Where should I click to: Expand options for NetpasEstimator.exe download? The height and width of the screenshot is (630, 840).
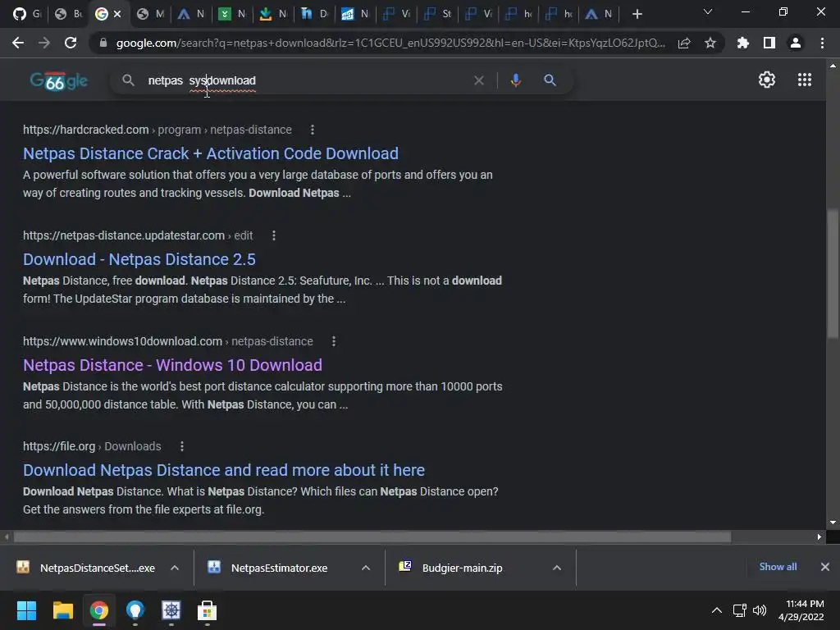pyautogui.click(x=366, y=568)
